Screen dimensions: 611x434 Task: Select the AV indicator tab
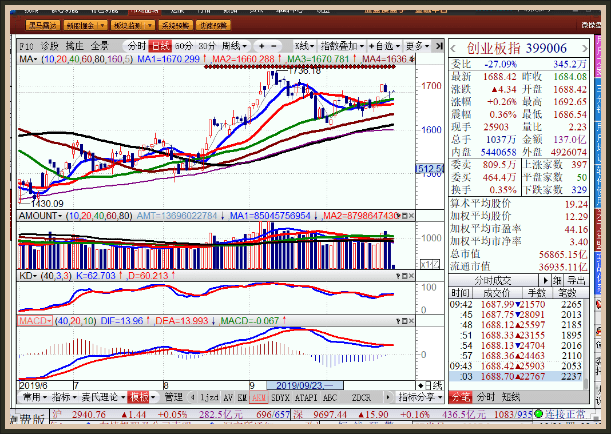coord(228,397)
